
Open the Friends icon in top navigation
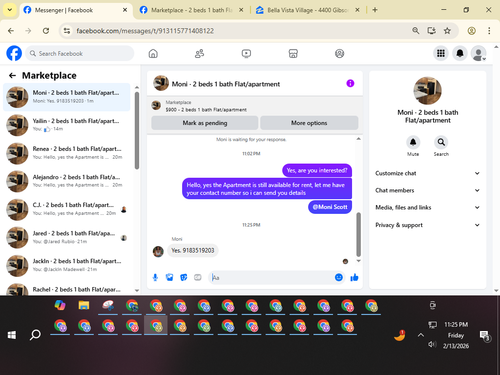(199, 53)
